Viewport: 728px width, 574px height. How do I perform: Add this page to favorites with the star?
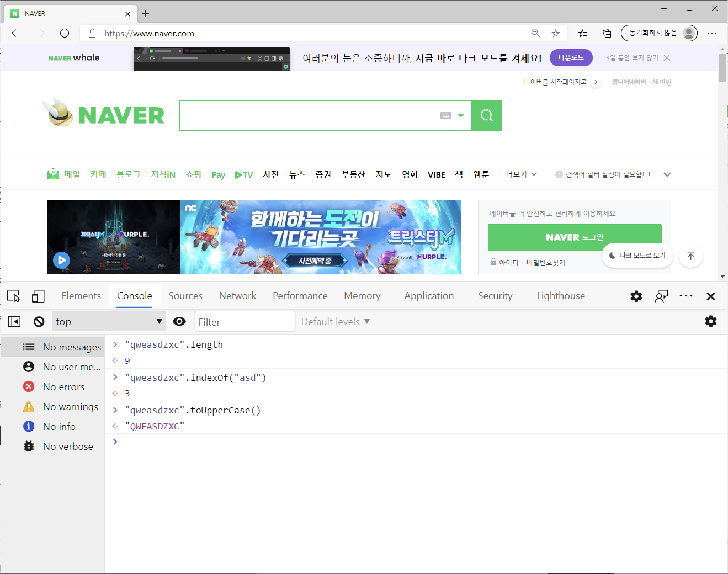point(556,33)
